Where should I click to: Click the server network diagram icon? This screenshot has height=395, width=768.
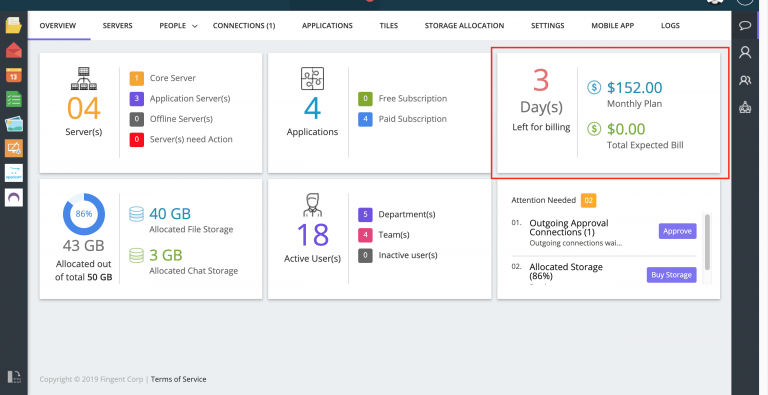coord(83,79)
